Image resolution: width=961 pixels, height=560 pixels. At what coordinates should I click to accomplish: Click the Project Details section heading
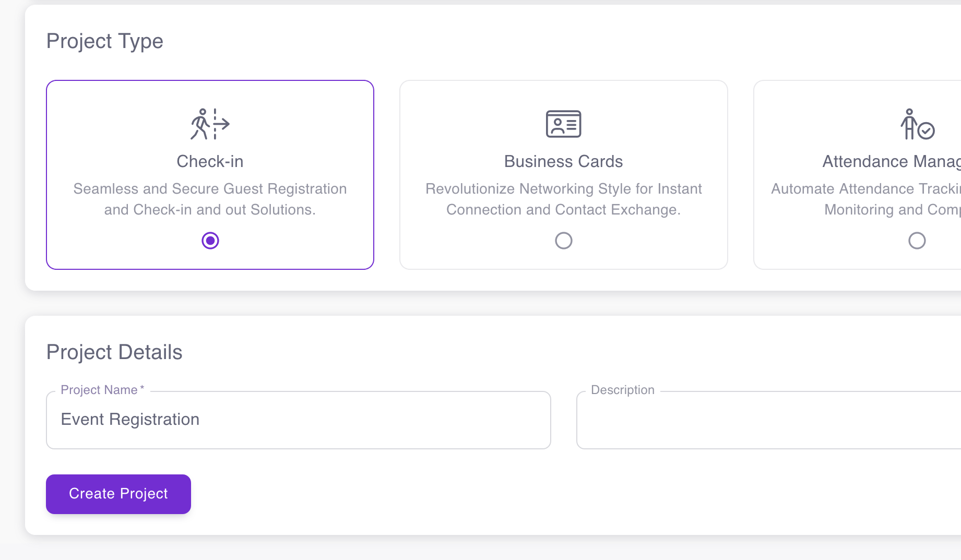[x=114, y=352]
